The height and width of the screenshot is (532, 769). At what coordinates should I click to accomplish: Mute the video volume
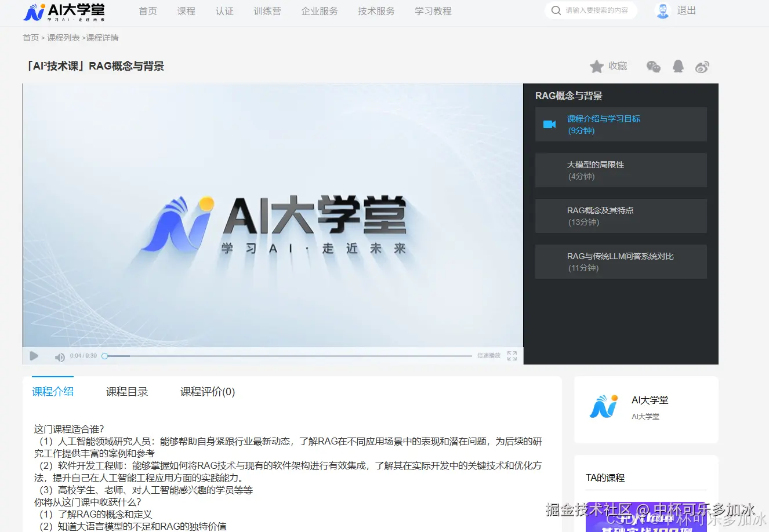click(x=60, y=356)
